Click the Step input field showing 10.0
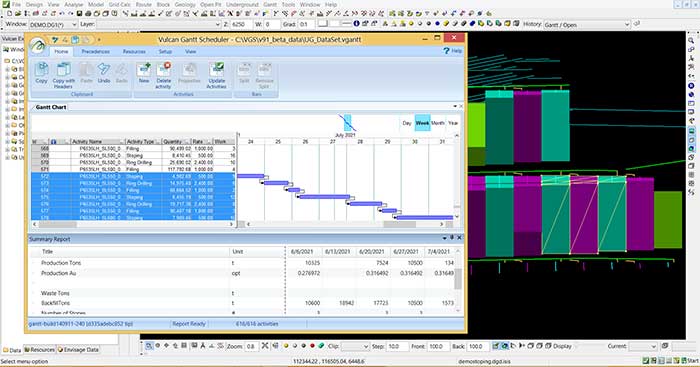Image resolution: width=700 pixels, height=367 pixels. coord(396,346)
